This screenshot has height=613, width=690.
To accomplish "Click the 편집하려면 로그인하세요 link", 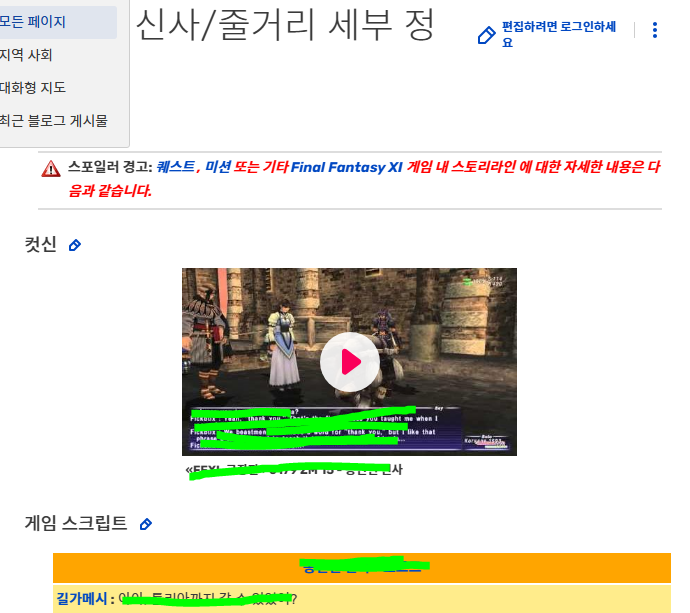I will coord(558,34).
